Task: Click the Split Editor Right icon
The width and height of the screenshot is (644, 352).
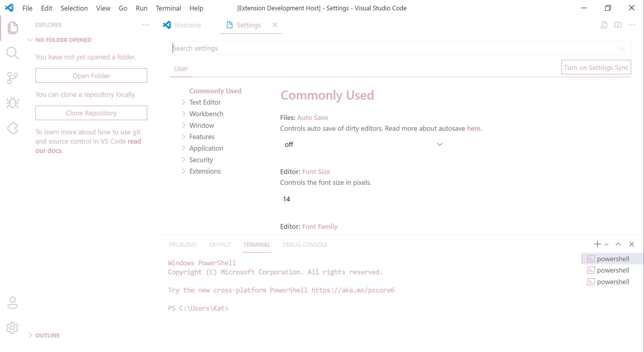Action: pyautogui.click(x=618, y=25)
